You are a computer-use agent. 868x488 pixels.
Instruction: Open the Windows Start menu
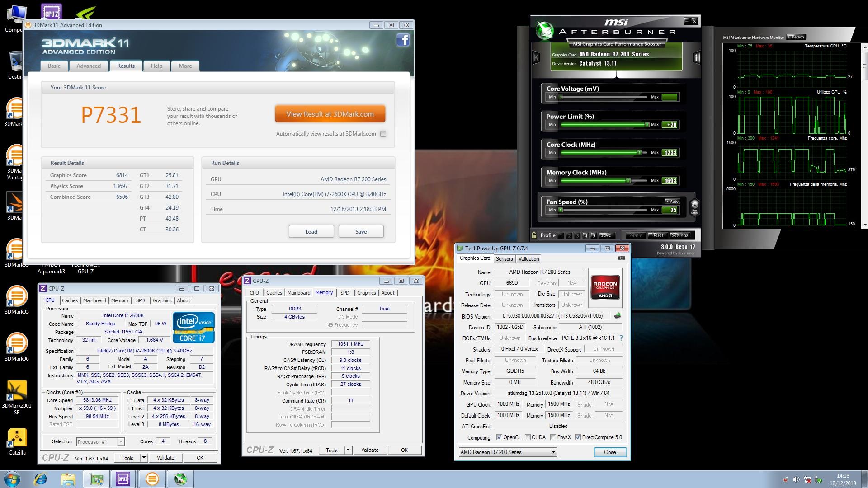pyautogui.click(x=12, y=479)
